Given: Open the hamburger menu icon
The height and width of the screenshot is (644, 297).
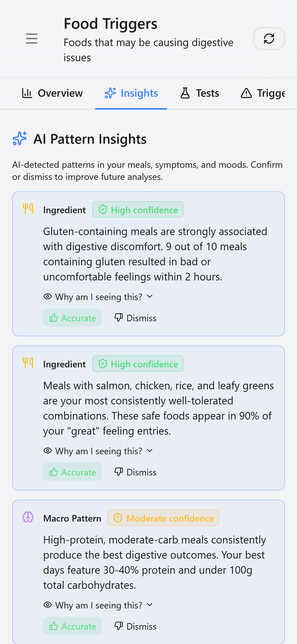Looking at the screenshot, I should pos(32,39).
